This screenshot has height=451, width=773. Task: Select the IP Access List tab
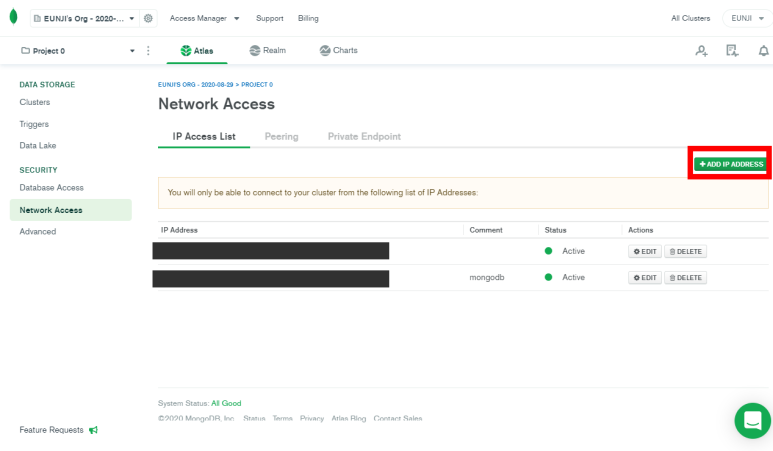point(204,137)
